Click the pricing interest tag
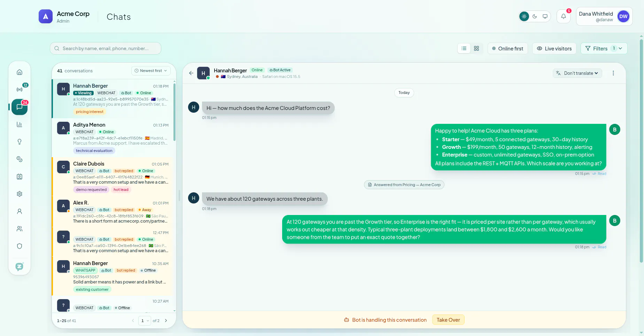Image resolution: width=644 pixels, height=336 pixels. (x=90, y=112)
